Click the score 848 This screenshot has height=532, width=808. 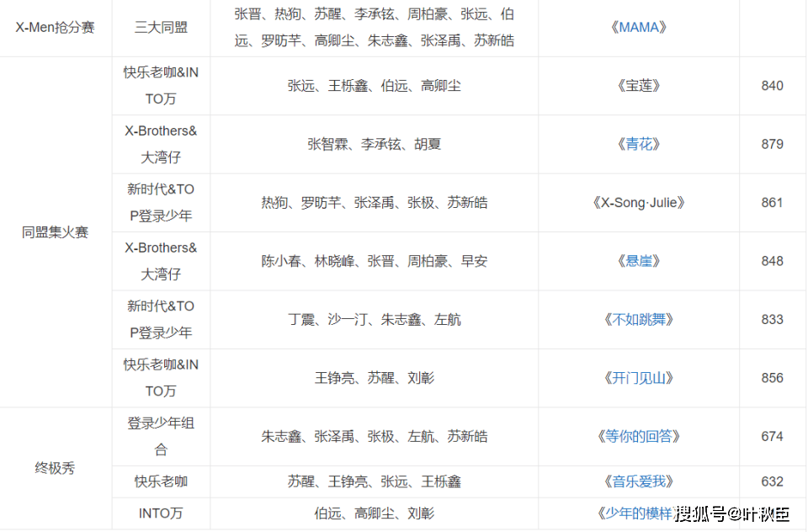(x=772, y=261)
